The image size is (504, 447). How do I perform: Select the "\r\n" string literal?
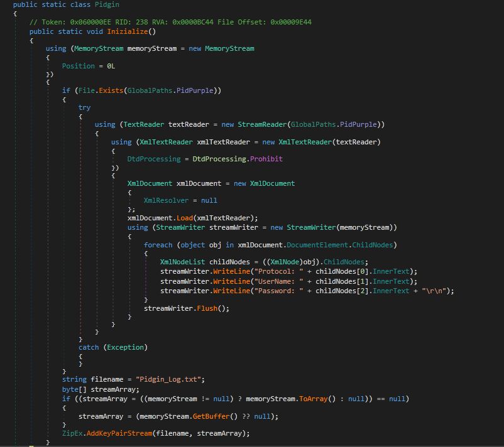click(434, 291)
